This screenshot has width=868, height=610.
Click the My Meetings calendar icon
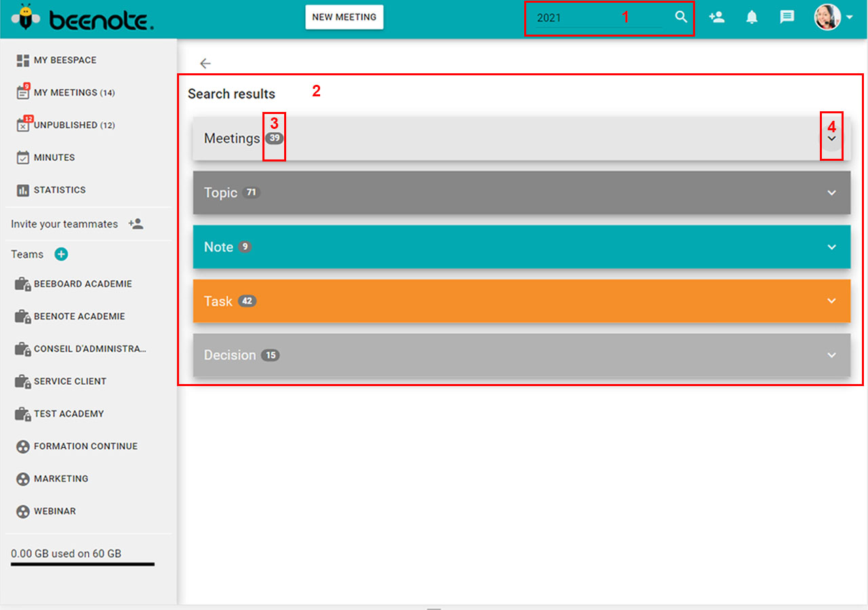click(x=22, y=93)
